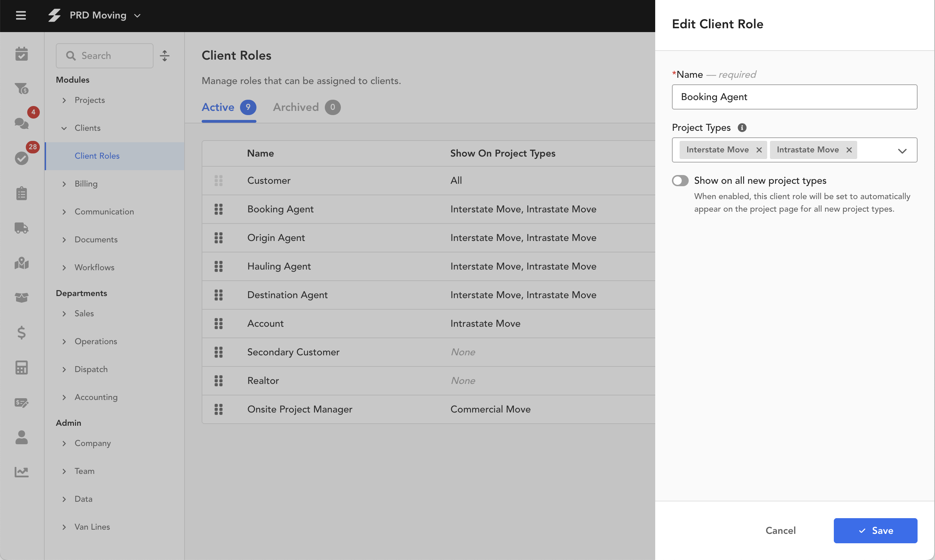Click the moving truck sidebar icon
Screen dimensions: 935x560
pos(22,228)
